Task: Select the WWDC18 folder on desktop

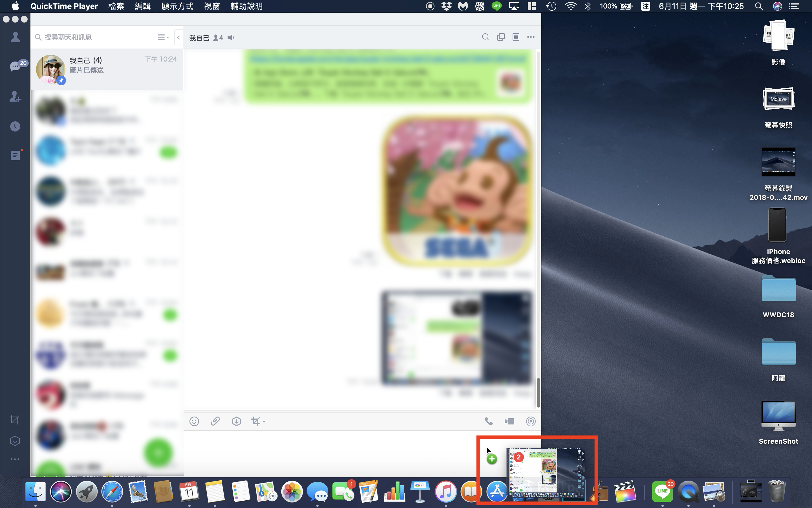Action: click(778, 296)
